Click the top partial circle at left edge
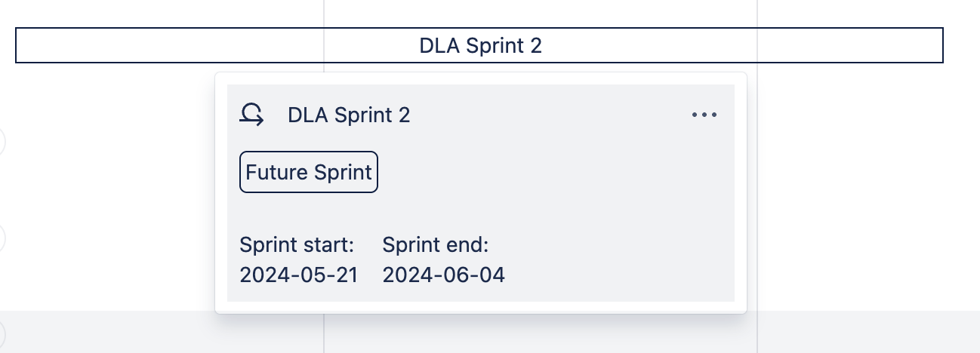980x353 pixels. 2,141
